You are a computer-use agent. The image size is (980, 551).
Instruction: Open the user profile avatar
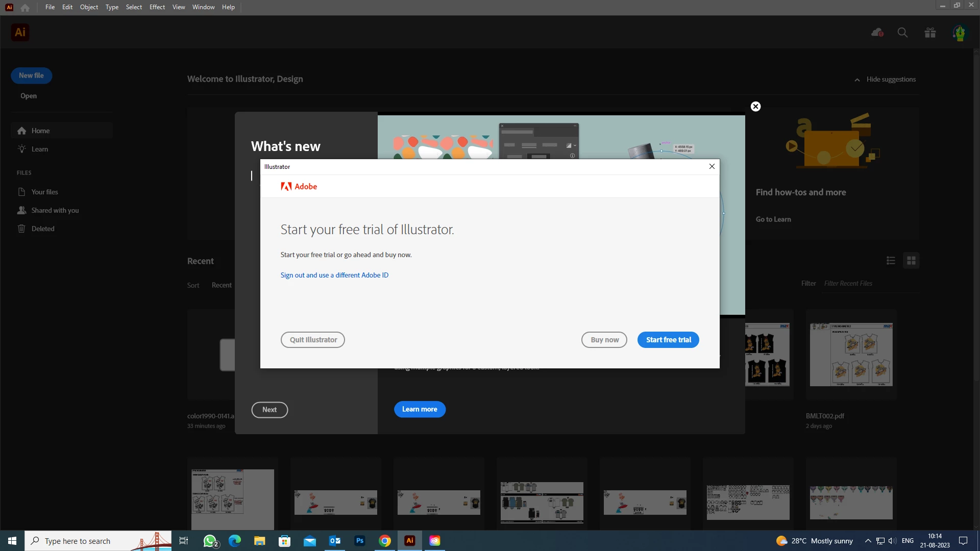tap(960, 33)
